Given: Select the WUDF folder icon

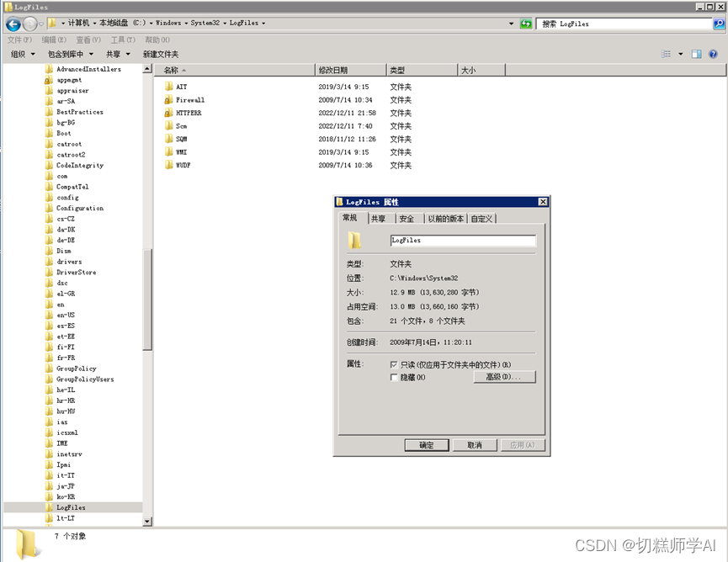Looking at the screenshot, I should (169, 165).
